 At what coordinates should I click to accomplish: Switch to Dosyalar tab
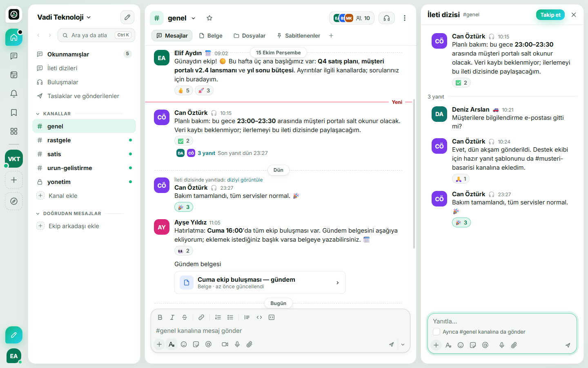(x=249, y=36)
